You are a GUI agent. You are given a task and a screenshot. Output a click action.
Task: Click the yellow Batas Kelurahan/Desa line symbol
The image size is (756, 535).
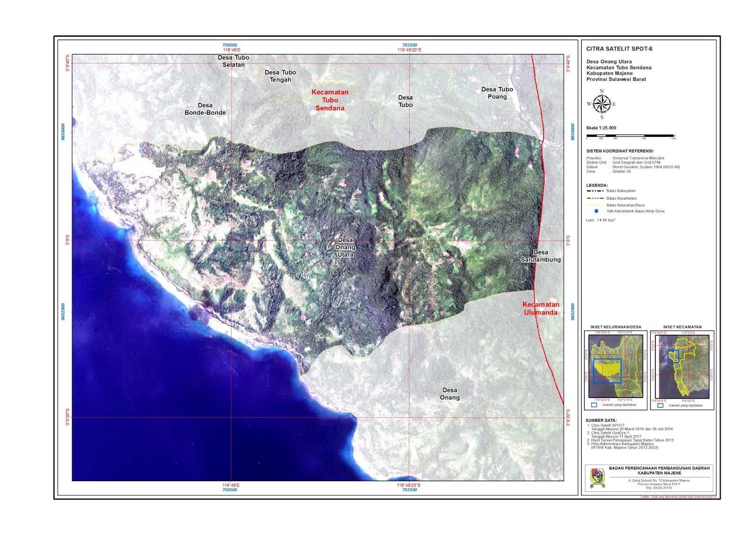point(595,205)
